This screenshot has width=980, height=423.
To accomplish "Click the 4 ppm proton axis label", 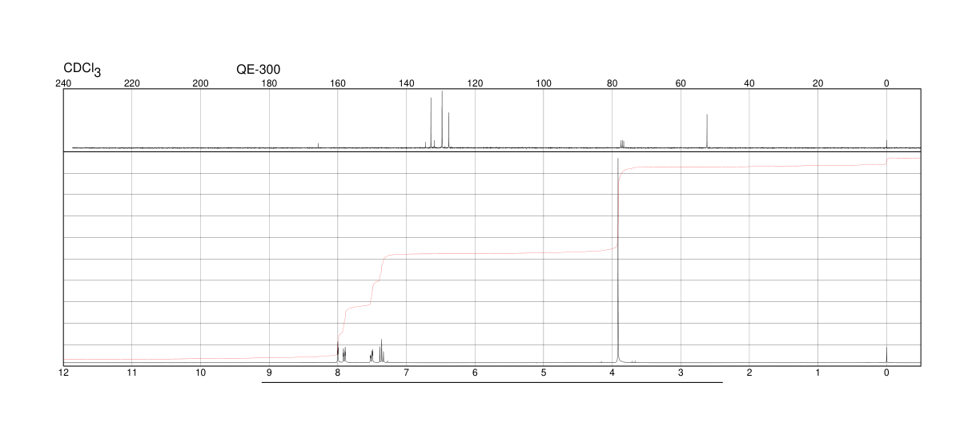I will click(612, 373).
